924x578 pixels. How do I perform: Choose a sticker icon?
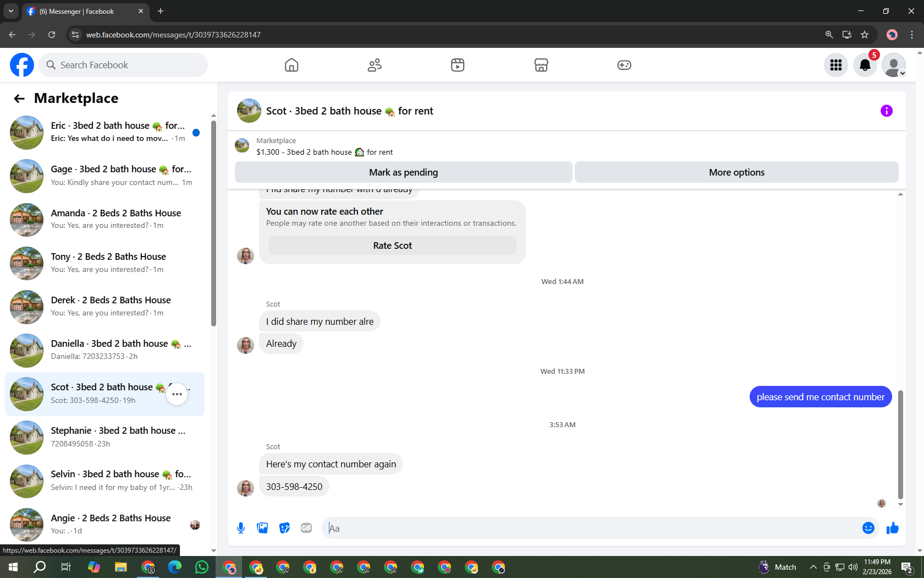pyautogui.click(x=284, y=528)
